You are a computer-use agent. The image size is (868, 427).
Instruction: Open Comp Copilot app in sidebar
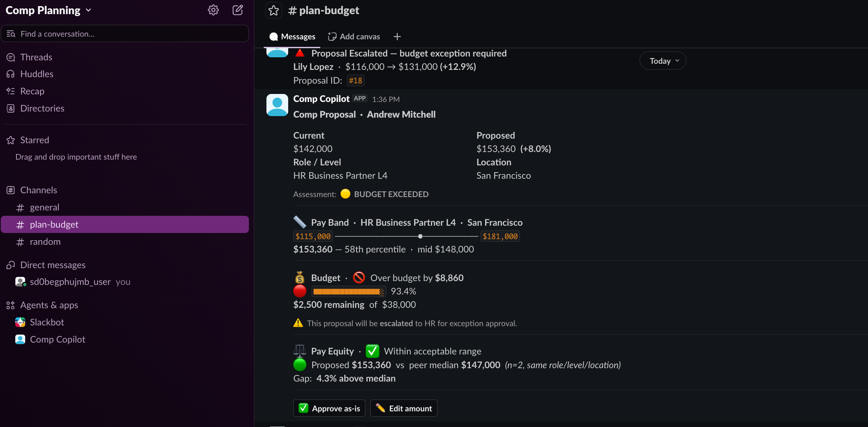pyautogui.click(x=57, y=339)
